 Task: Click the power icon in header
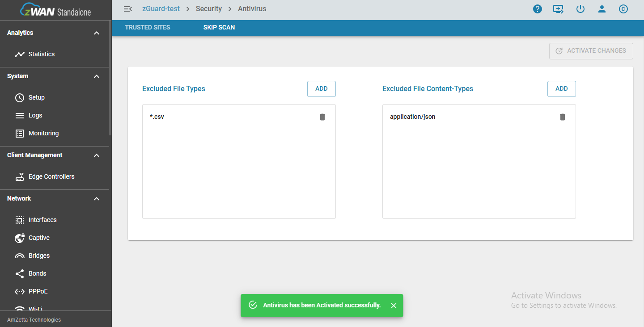[580, 9]
